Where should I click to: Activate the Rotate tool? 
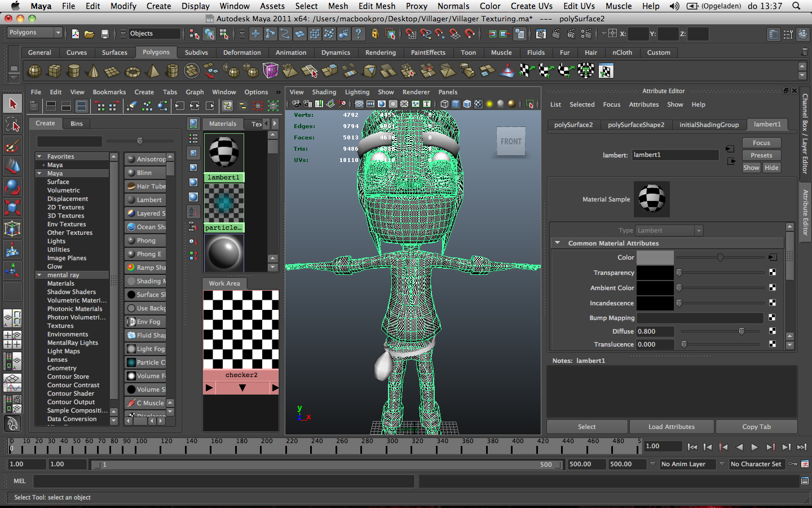point(12,187)
